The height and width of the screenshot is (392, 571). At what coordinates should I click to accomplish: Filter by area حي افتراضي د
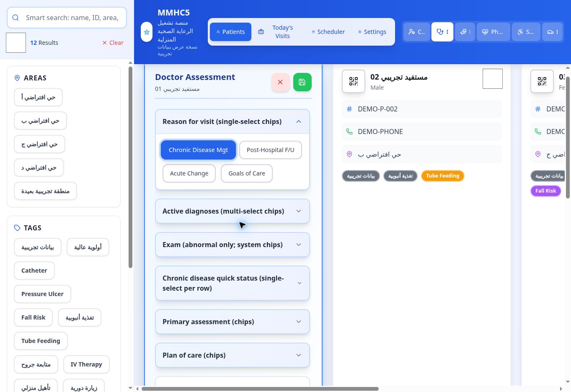pos(39,168)
